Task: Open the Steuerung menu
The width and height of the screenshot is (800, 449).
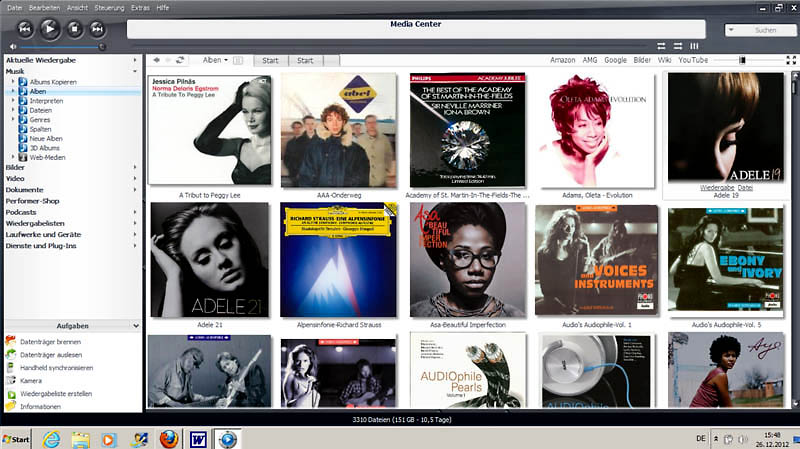Action: click(x=110, y=7)
